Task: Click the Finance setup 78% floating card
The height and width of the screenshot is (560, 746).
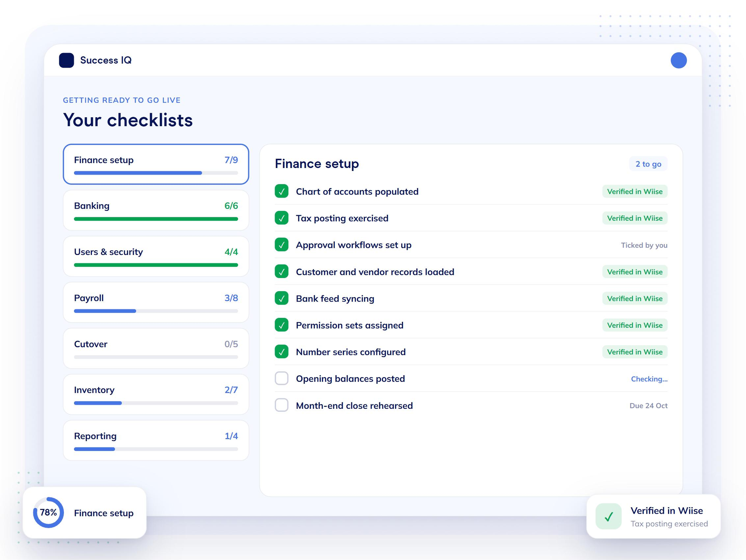Action: click(x=85, y=513)
